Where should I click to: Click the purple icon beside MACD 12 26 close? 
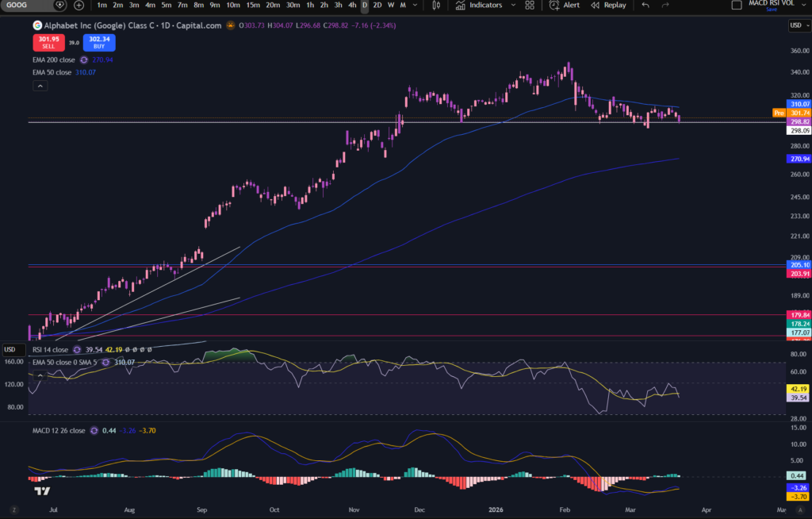pos(94,430)
